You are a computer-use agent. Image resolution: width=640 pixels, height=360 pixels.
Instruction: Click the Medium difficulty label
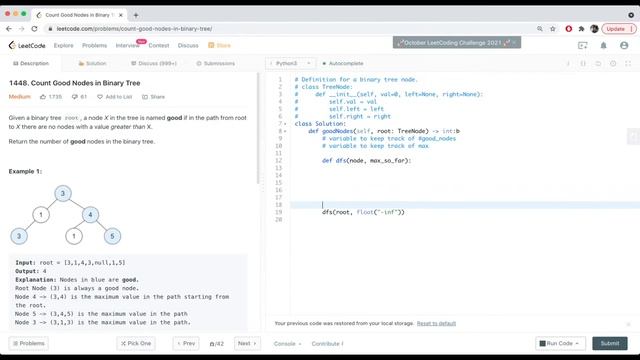coord(20,97)
